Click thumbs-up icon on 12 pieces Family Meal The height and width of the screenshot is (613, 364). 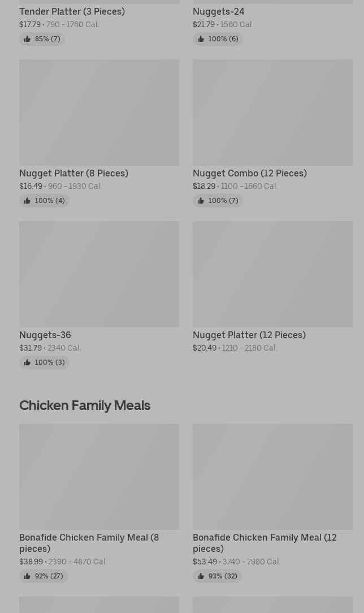click(x=201, y=576)
